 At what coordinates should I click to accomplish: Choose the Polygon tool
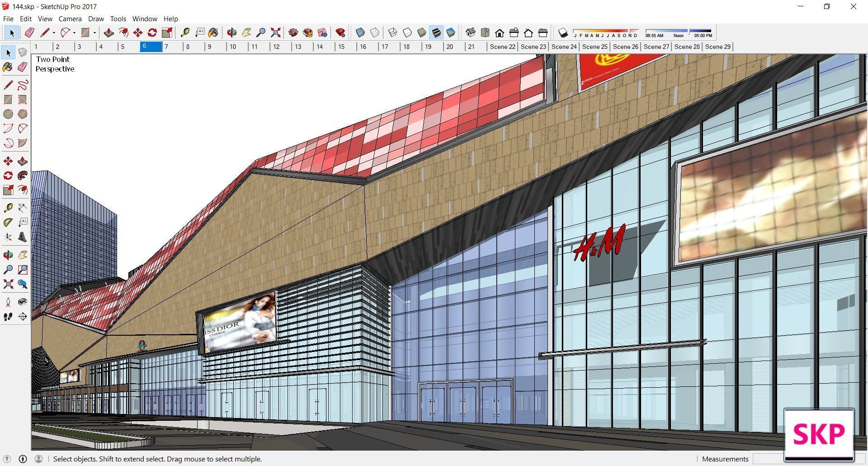click(x=23, y=114)
